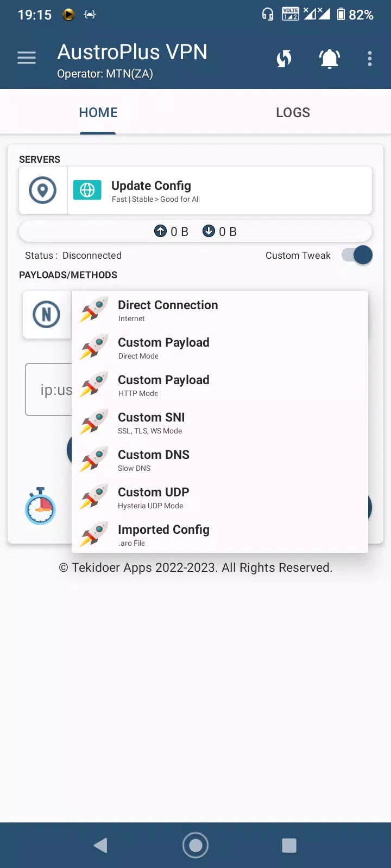This screenshot has height=868, width=391.
Task: Tap the stopwatch timer icon
Action: click(x=40, y=506)
